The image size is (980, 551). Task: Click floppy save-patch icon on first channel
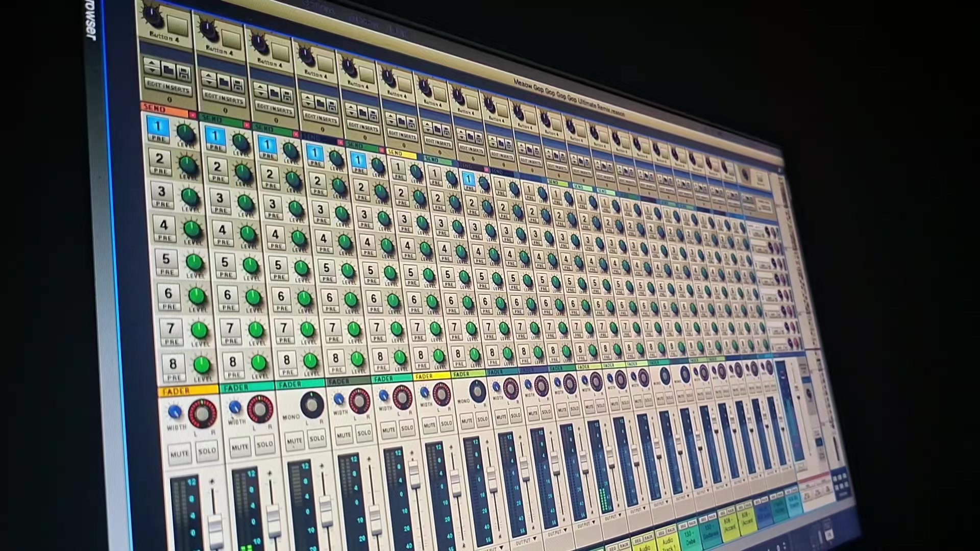click(184, 73)
